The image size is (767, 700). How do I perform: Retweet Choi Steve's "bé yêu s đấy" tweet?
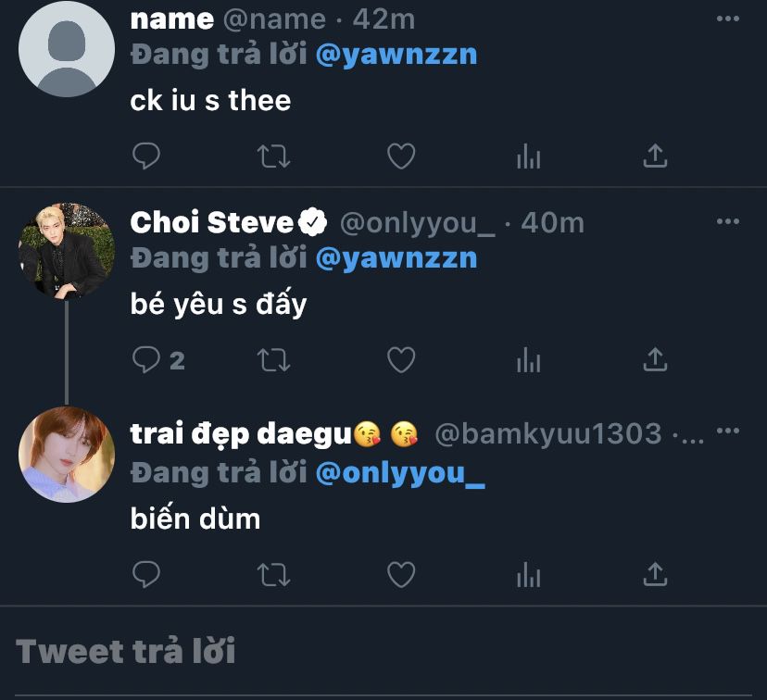point(273,359)
